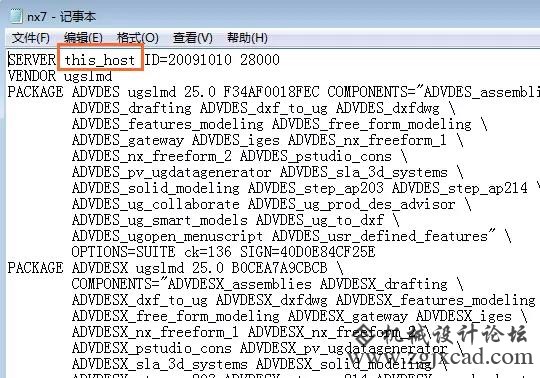The height and width of the screenshot is (378, 540).
Task: Click the word this_host in SERVER line
Action: click(x=100, y=60)
